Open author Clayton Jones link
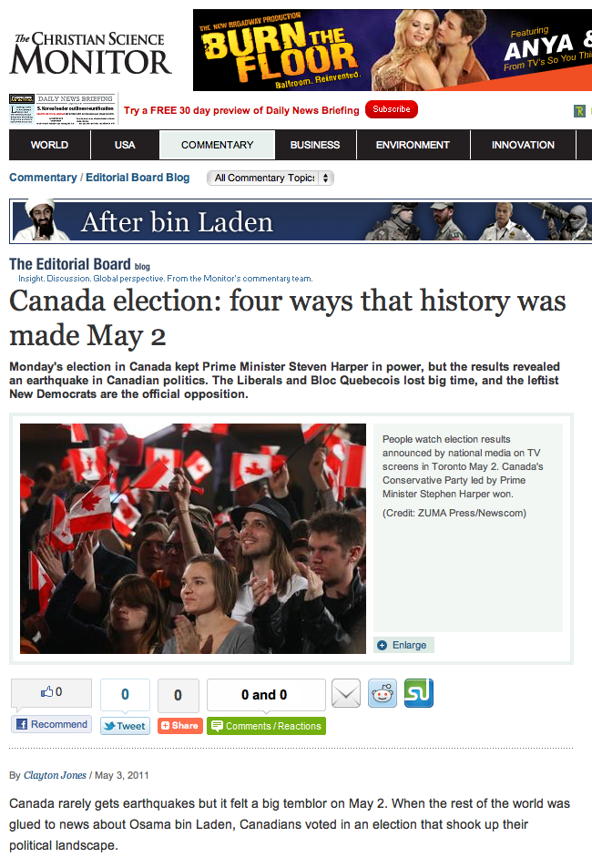The width and height of the screenshot is (592, 868). pyautogui.click(x=55, y=775)
